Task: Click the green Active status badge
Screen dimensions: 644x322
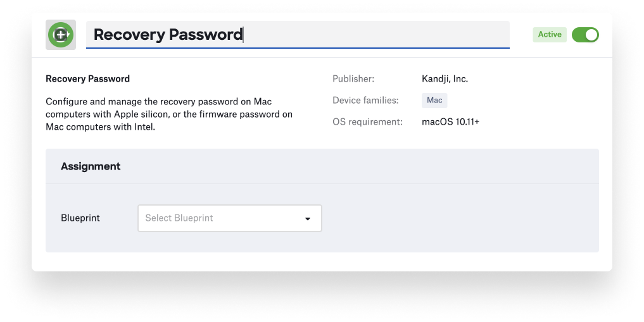Action: click(550, 35)
